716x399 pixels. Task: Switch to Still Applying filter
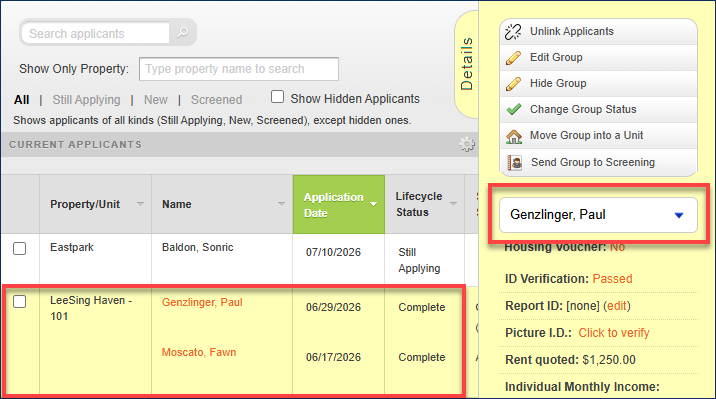pos(86,100)
